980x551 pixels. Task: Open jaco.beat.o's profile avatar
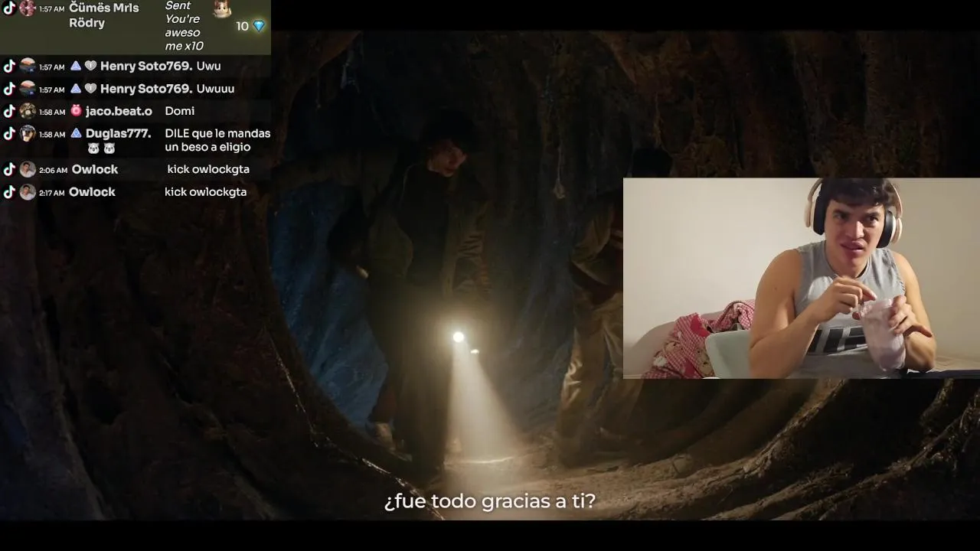pyautogui.click(x=28, y=110)
